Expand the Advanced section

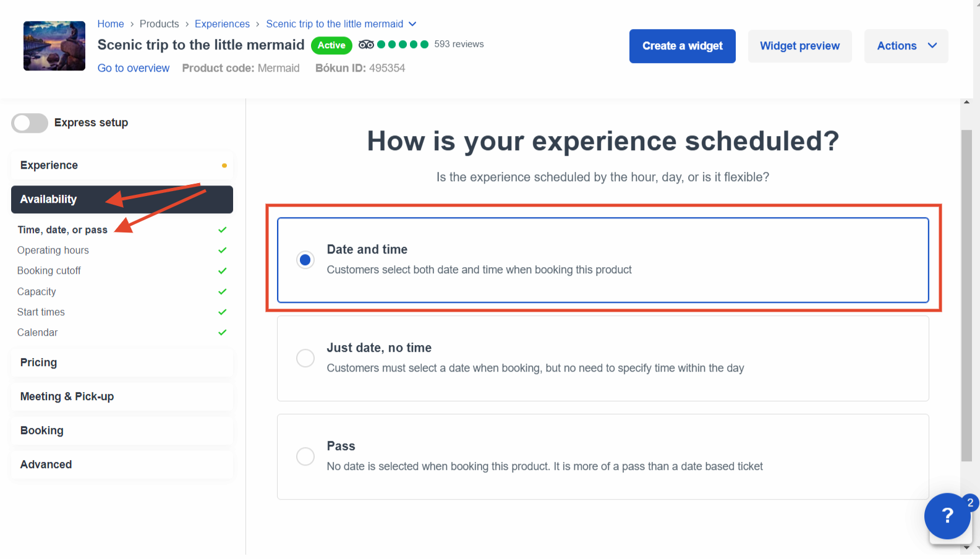coord(122,464)
